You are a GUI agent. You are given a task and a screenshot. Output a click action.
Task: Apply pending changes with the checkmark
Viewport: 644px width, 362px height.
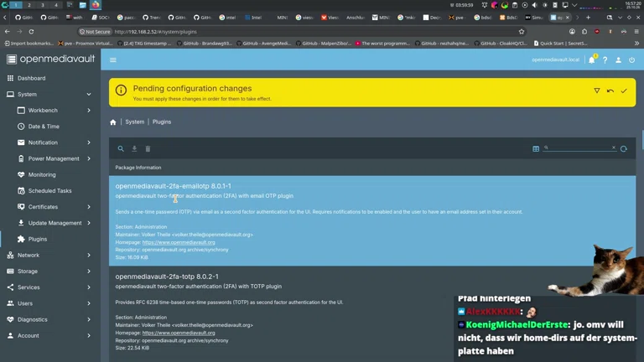coord(624,90)
